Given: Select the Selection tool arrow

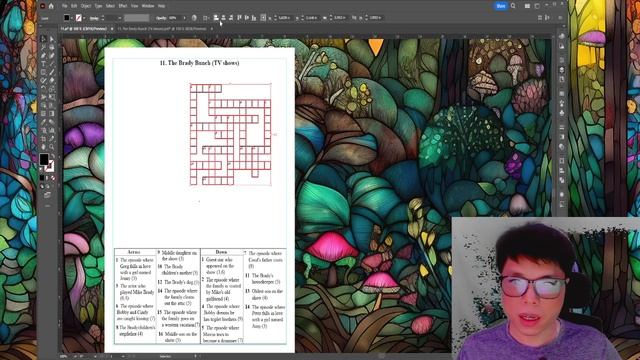Looking at the screenshot, I should (x=43, y=39).
